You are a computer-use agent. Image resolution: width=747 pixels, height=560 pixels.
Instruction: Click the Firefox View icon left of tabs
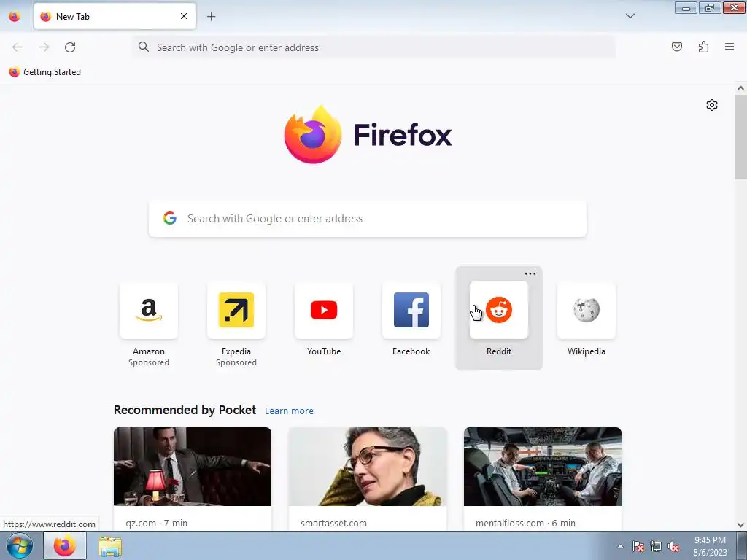click(x=15, y=17)
